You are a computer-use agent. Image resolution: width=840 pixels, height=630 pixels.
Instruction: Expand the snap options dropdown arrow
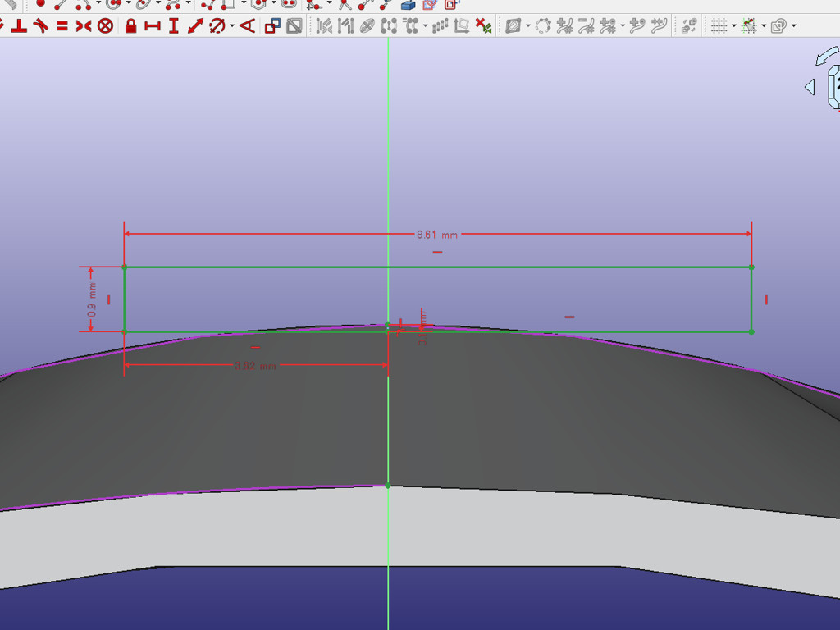point(764,26)
